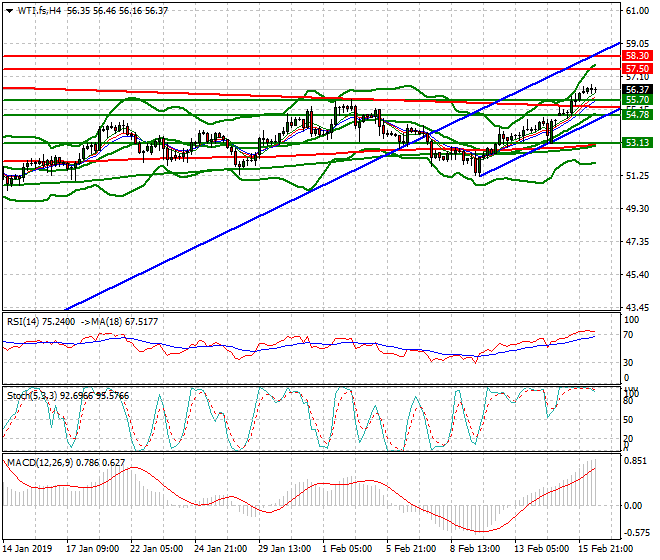Click the 45.40 price axis value
The image size is (660, 560).
637,275
